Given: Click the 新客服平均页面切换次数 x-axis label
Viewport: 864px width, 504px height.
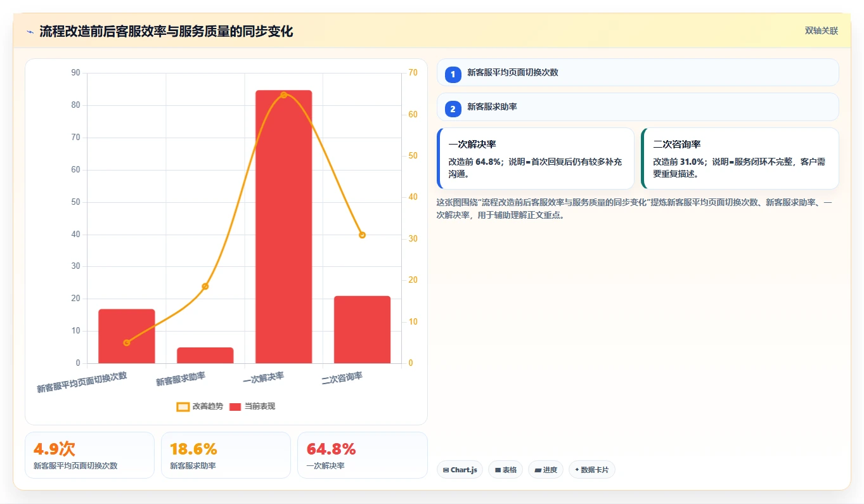Looking at the screenshot, I should point(82,382).
